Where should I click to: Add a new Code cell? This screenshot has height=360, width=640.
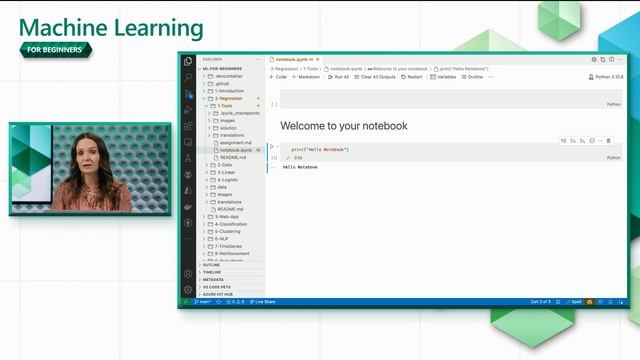[x=278, y=77]
